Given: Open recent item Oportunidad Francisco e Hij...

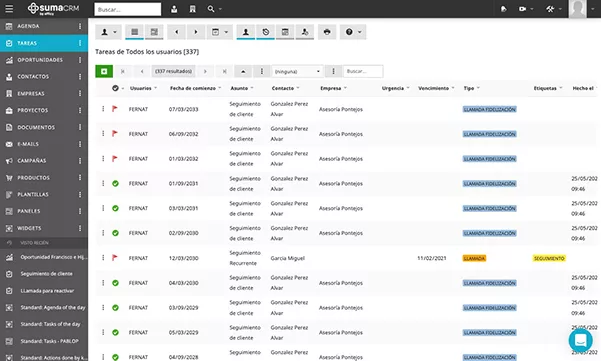Looking at the screenshot, I should coord(53,257).
